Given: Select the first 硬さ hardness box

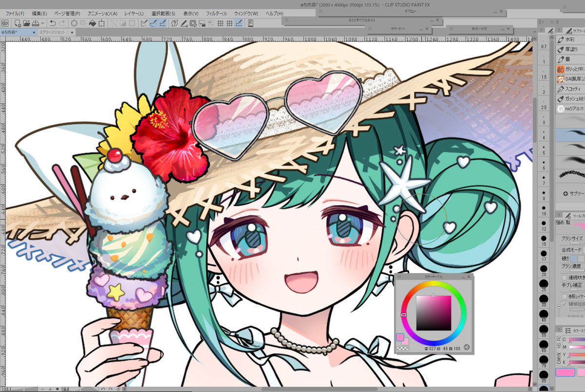Looking at the screenshot, I should tap(574, 258).
